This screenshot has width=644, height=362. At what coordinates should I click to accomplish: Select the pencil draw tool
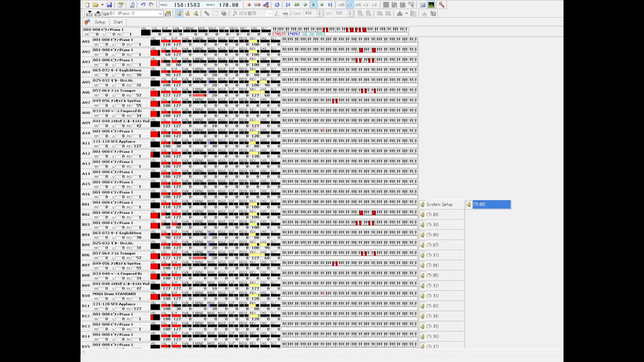coord(207,13)
